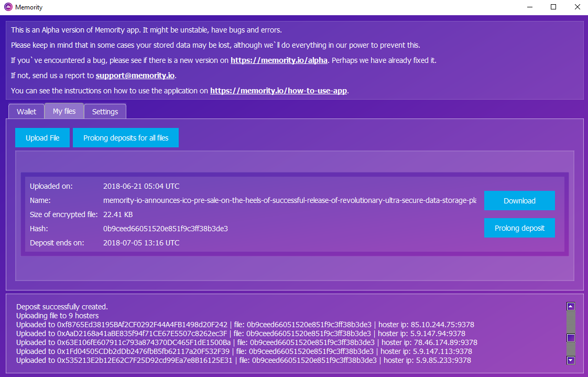Click the Alpha version warning first line

pos(146,30)
